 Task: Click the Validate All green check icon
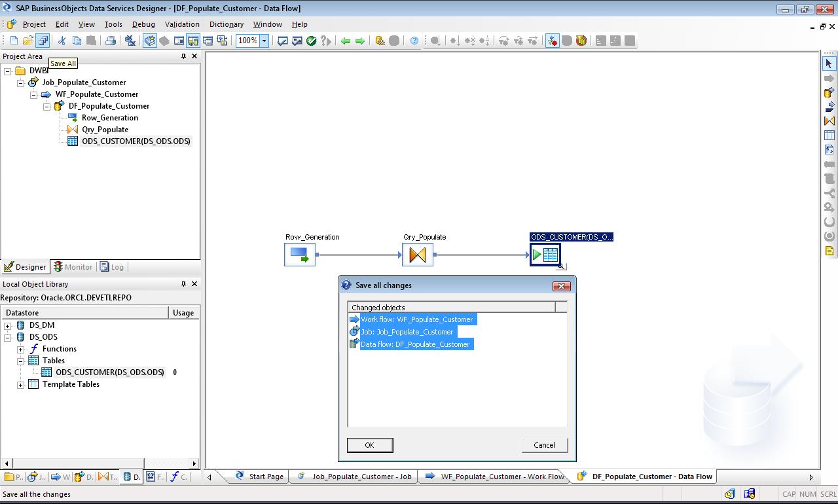pos(312,41)
